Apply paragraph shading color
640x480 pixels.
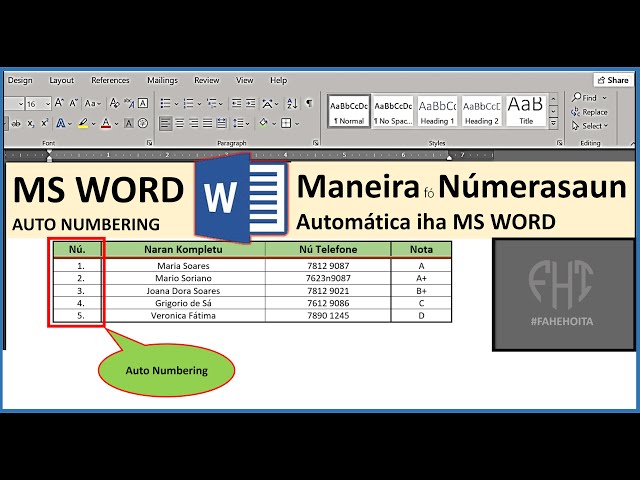click(263, 123)
